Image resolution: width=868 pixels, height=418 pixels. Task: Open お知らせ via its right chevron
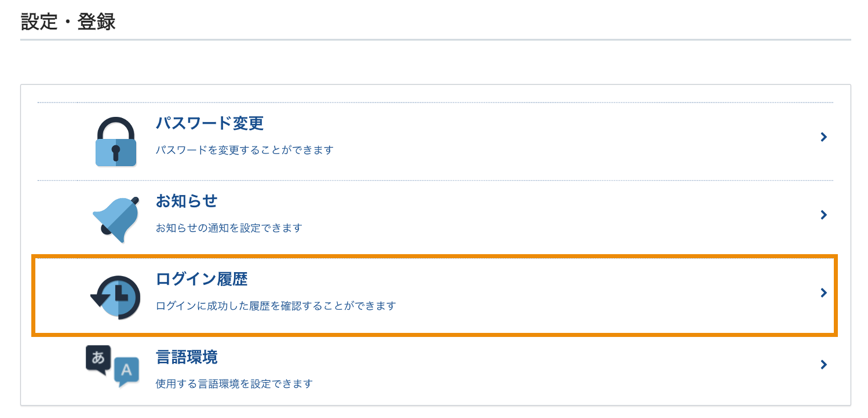tap(823, 215)
